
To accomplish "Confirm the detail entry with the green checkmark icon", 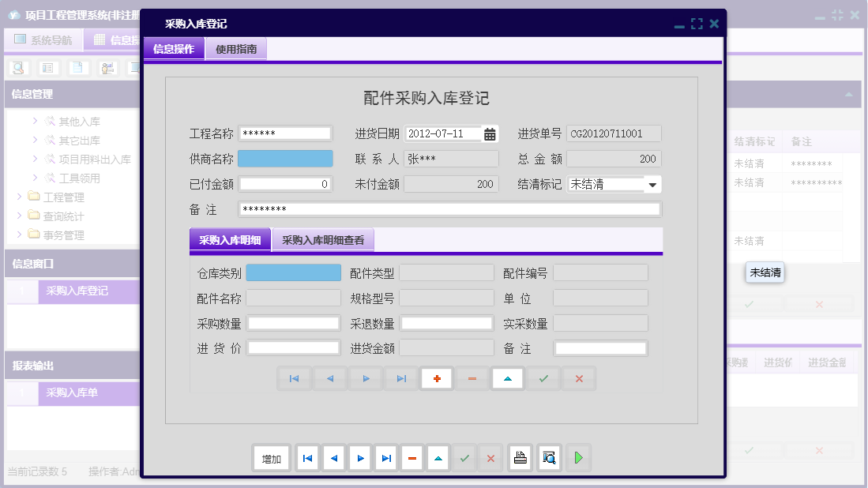I will click(x=543, y=378).
